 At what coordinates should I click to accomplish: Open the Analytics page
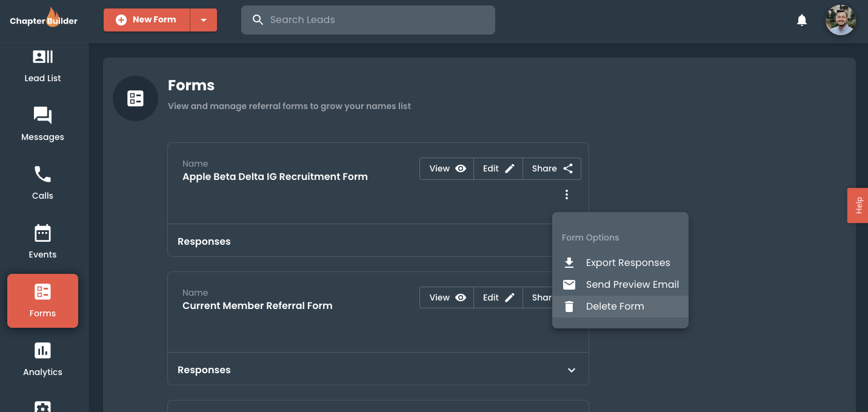(42, 359)
